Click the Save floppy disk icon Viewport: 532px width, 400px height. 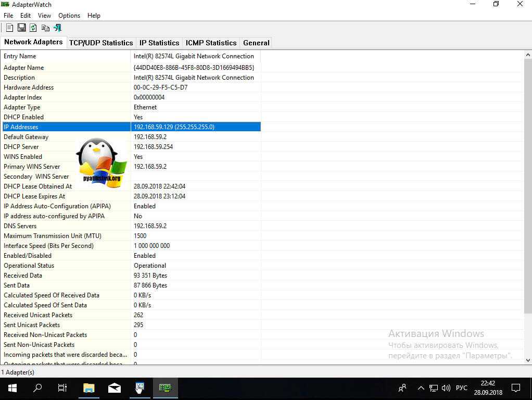pos(21,28)
